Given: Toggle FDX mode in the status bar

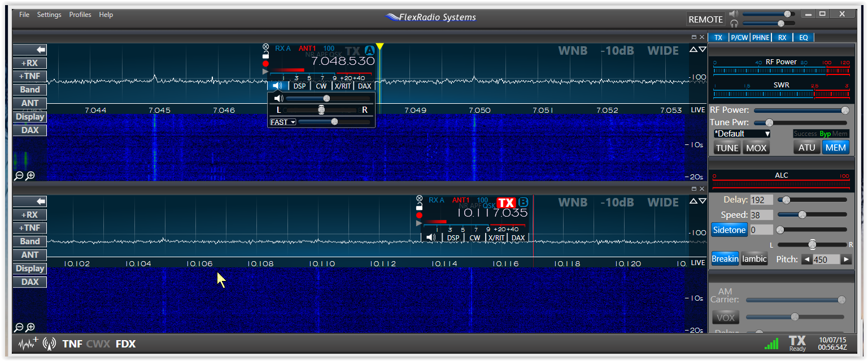Looking at the screenshot, I should (x=125, y=344).
